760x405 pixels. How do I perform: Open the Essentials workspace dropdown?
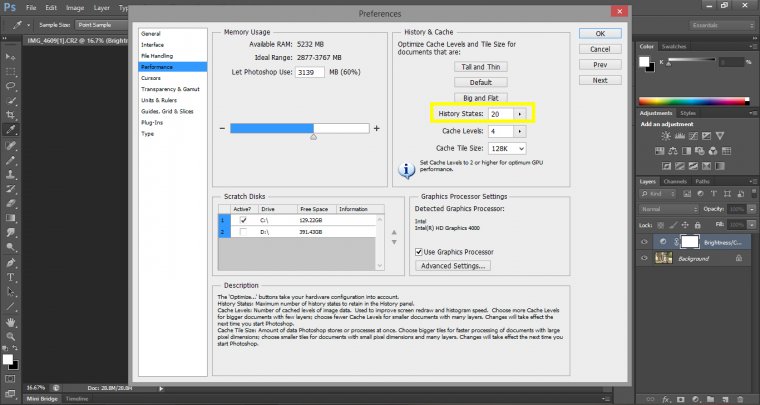tap(722, 25)
